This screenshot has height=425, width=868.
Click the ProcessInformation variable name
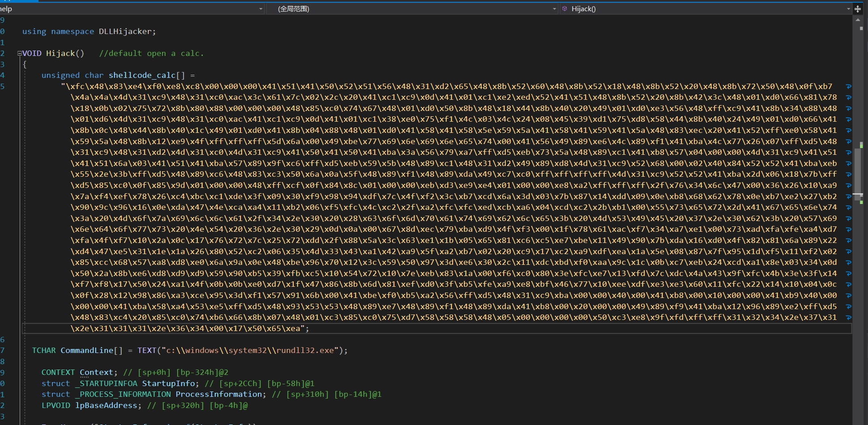click(218, 394)
